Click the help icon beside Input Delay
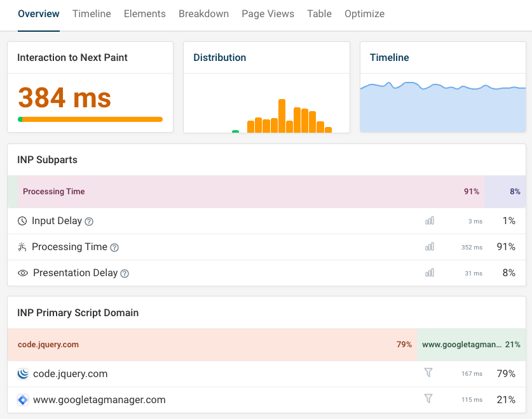Viewport: 532px width, 419px height. (x=89, y=222)
